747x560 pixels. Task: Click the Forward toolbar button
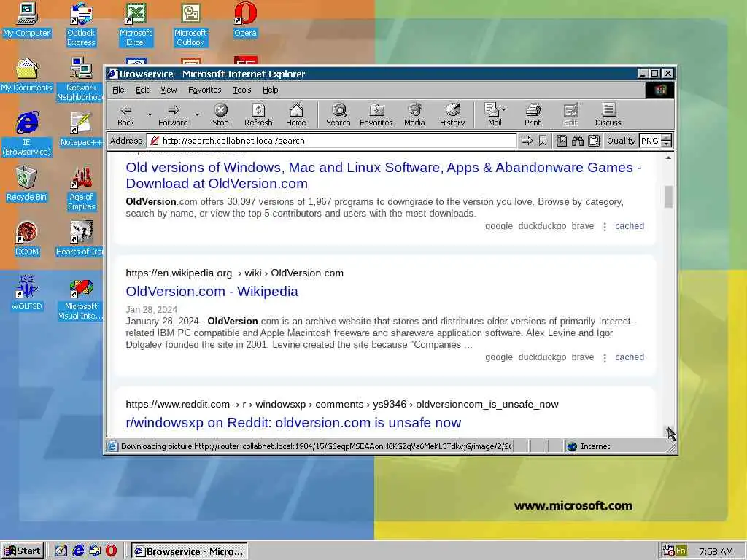pyautogui.click(x=173, y=115)
